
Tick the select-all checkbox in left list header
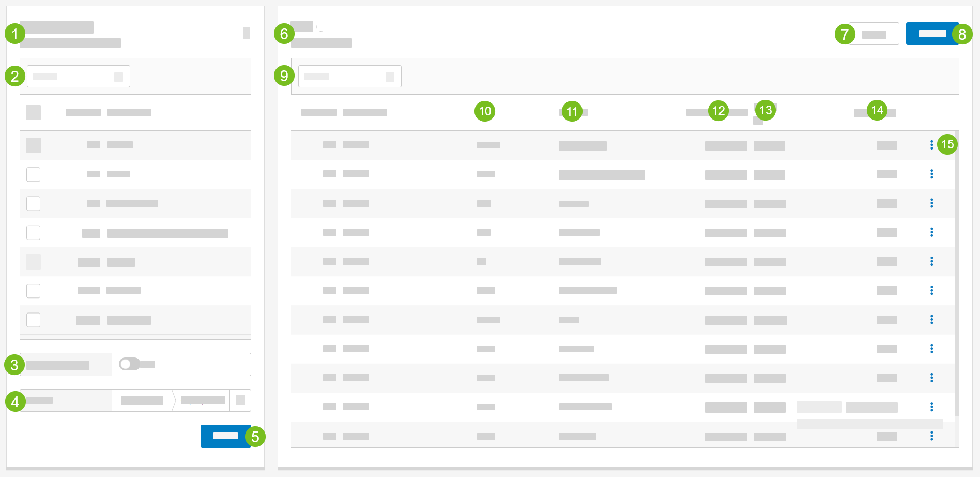coord(33,112)
